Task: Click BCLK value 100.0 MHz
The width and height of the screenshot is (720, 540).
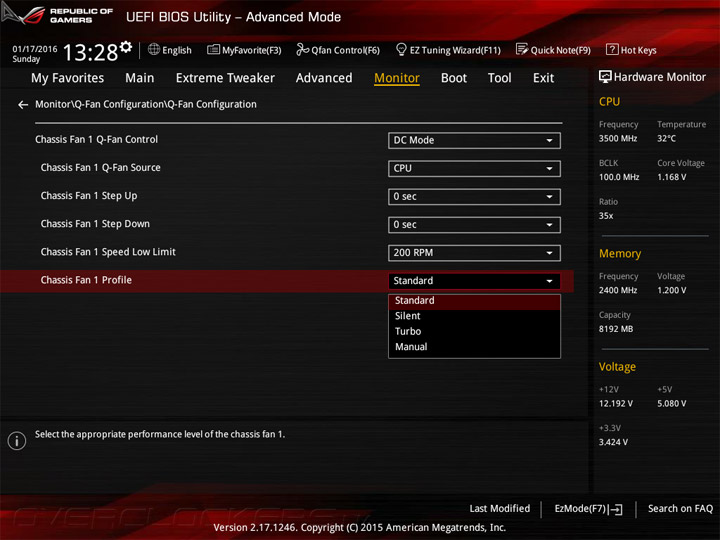Action: coord(619,177)
